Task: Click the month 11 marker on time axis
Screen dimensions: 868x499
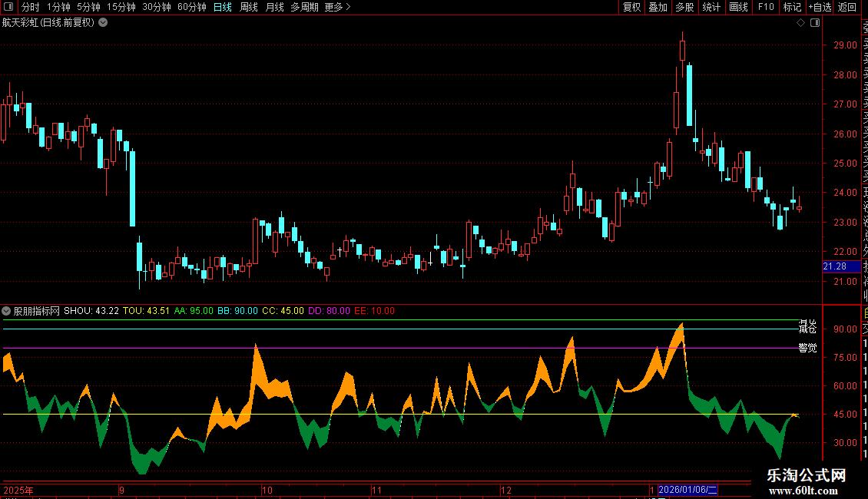Action: coord(377,490)
